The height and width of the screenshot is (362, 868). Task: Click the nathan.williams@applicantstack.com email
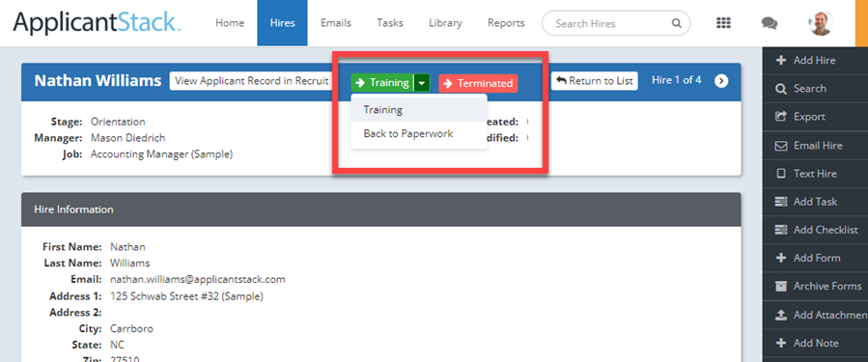click(198, 280)
